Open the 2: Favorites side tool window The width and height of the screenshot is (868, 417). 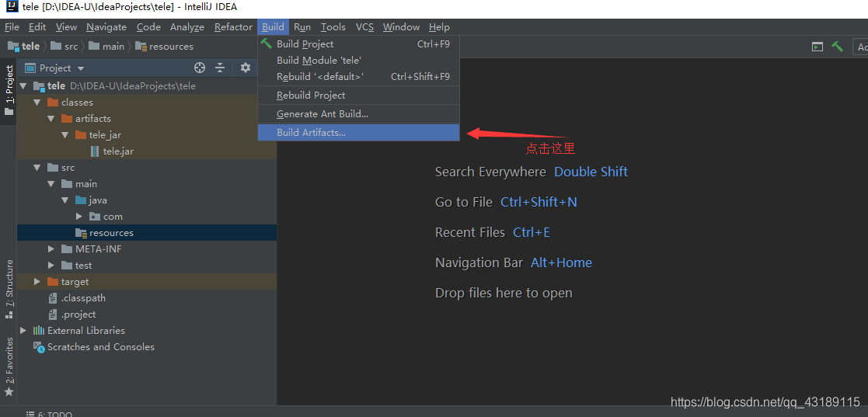(x=9, y=366)
